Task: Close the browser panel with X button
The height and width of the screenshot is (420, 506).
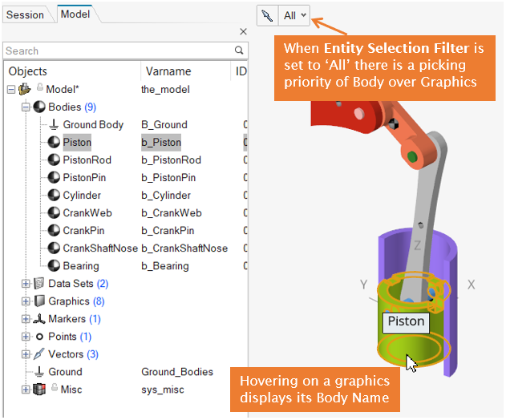Action: 243,32
